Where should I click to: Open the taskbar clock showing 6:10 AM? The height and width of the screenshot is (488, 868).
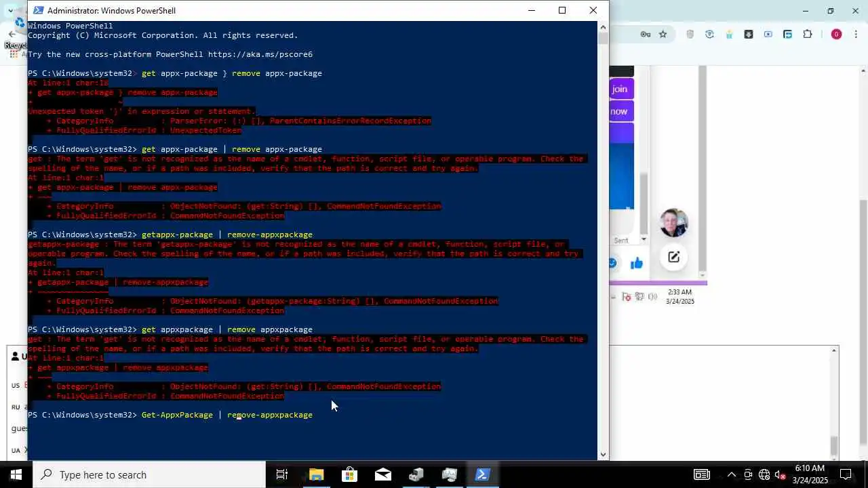click(x=810, y=474)
